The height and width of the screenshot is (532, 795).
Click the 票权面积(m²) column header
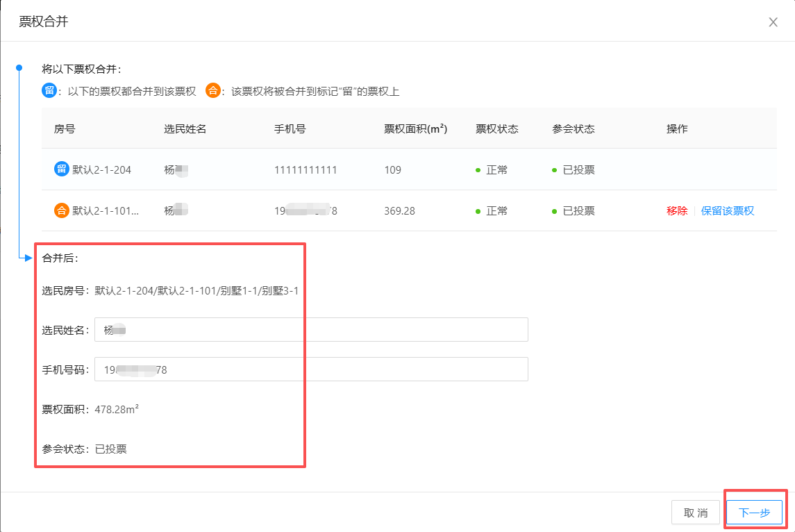tap(415, 128)
